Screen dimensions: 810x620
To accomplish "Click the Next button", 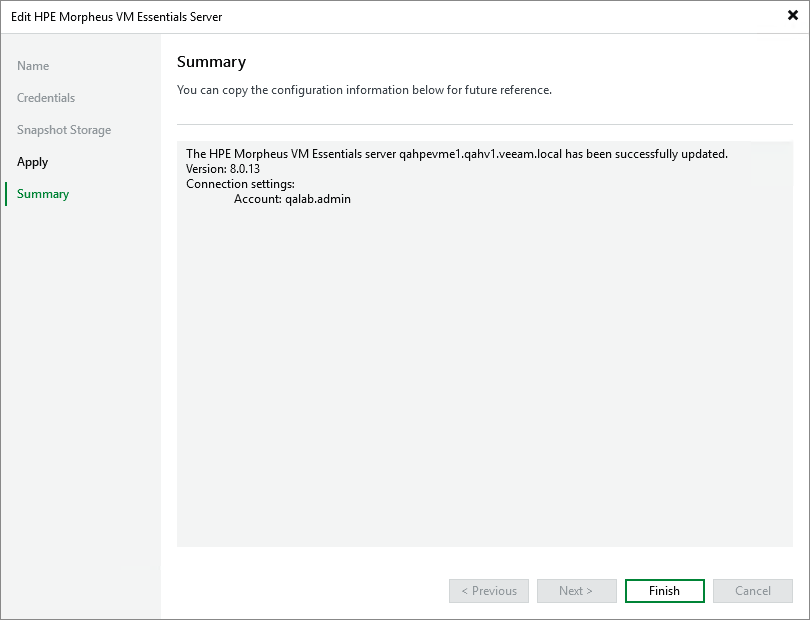I will click(576, 591).
